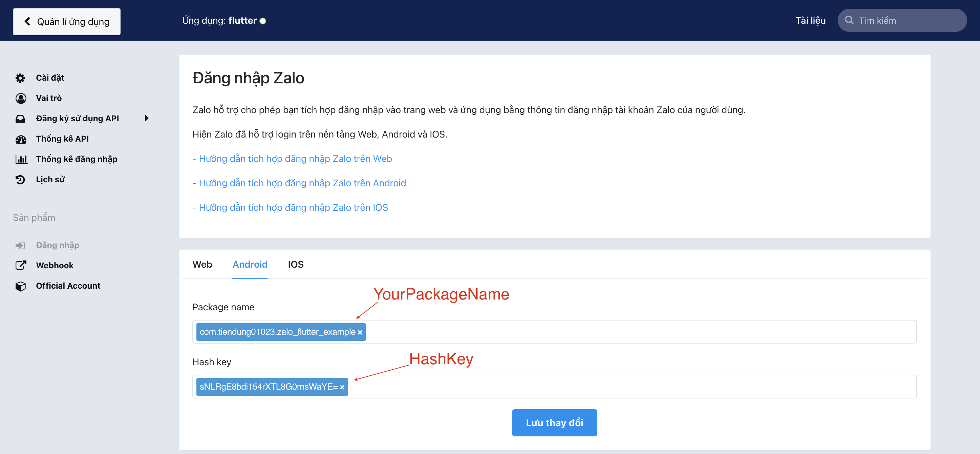980x454 pixels.
Task: Expand the Đăng ký sử dụng API submenu arrow
Action: [x=147, y=118]
